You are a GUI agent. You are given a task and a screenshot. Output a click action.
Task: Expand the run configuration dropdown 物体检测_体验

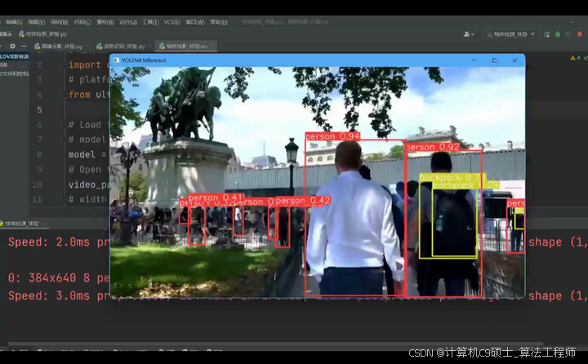pos(510,34)
